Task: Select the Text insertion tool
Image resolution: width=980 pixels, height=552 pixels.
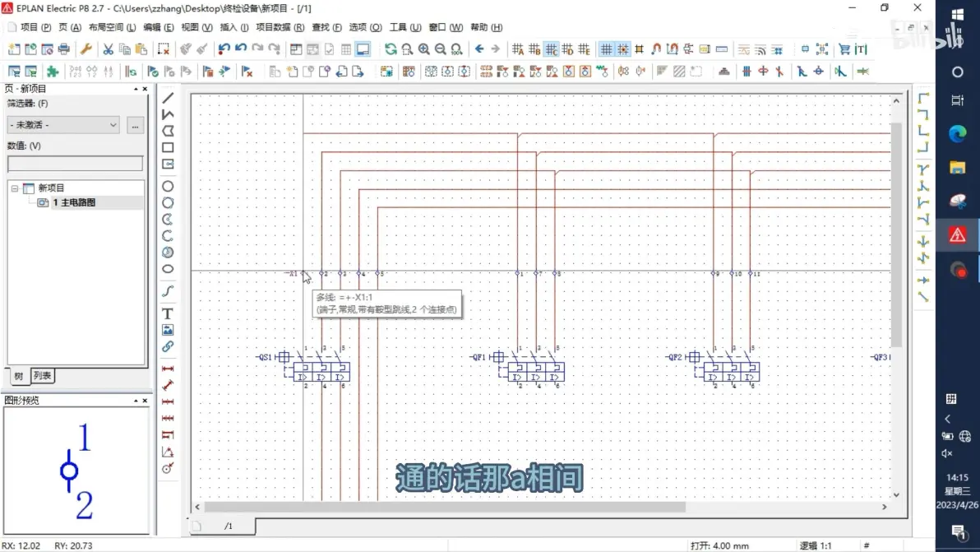Action: click(168, 313)
